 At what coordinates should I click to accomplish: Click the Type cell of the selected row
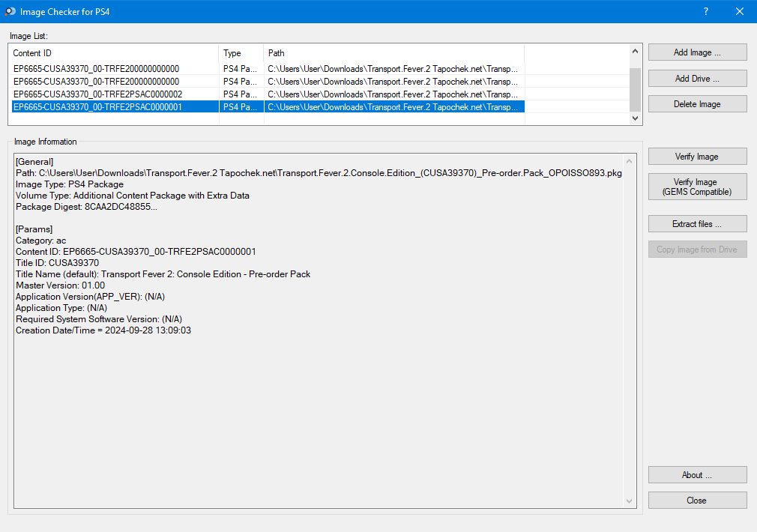(x=241, y=106)
